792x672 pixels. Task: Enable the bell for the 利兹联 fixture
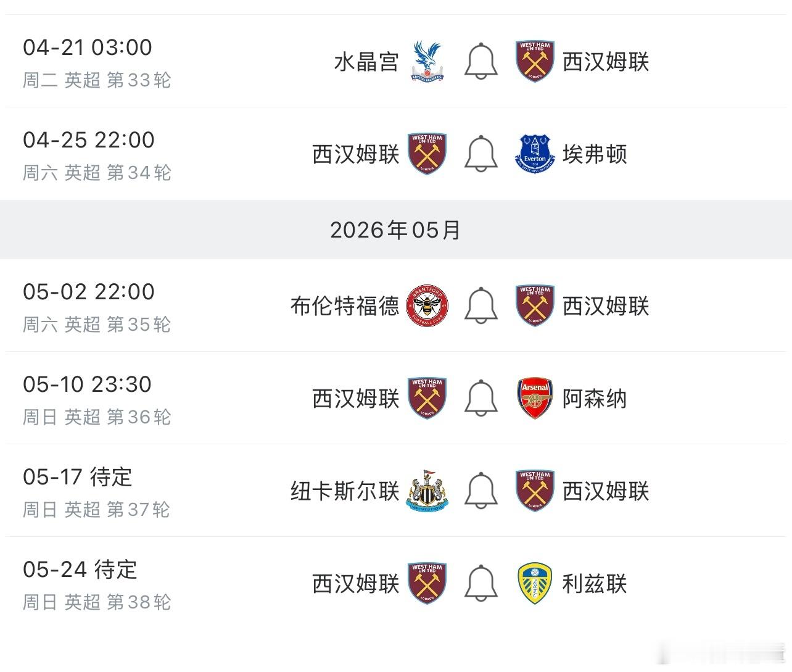481,584
